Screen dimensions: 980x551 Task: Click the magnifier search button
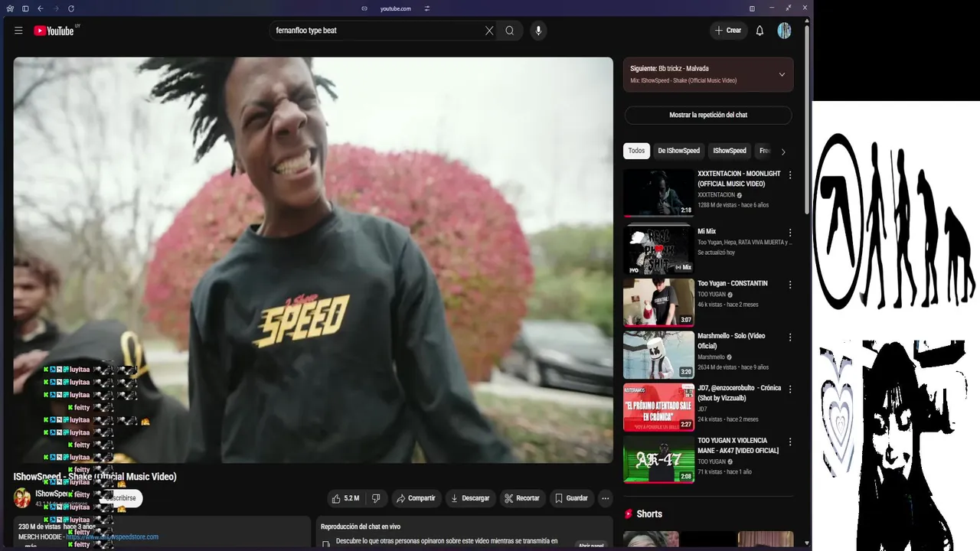pos(510,31)
